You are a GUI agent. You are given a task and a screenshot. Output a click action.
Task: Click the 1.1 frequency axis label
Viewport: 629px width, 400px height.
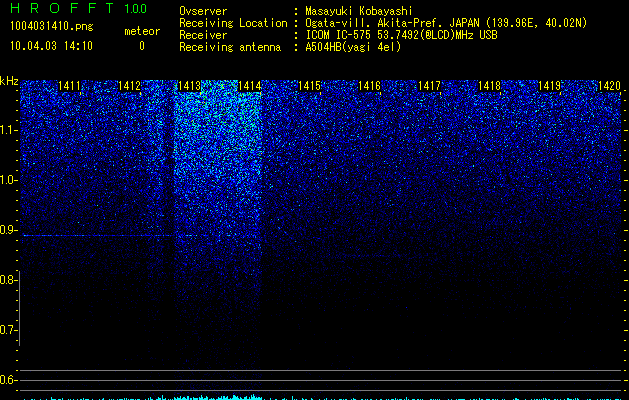(9, 130)
